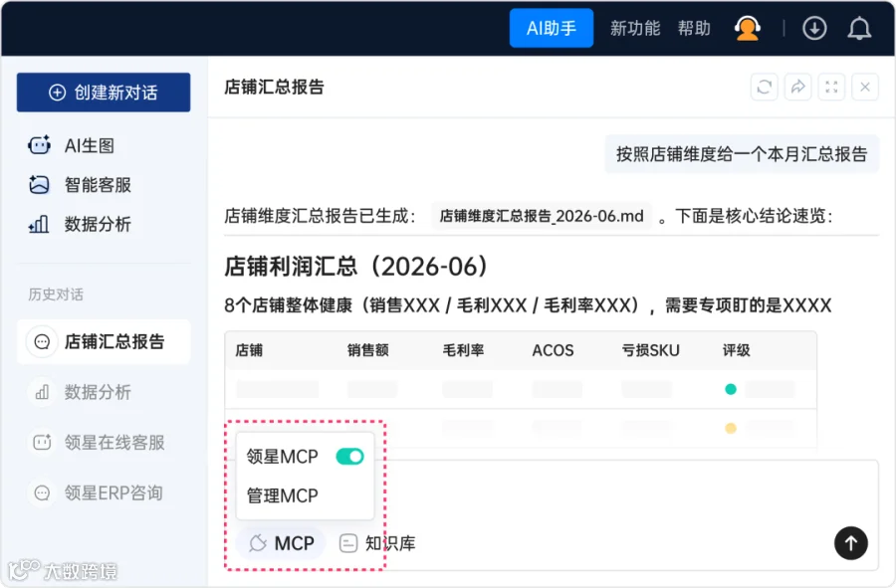Click the heading 店铺利润汇总（2026-06）
This screenshot has width=896, height=588.
click(x=356, y=267)
